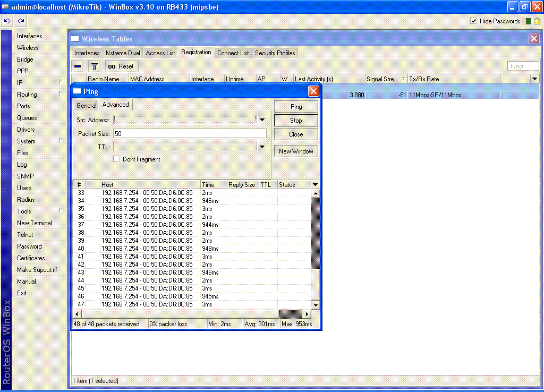544x392 pixels.
Task: Click the ping results scroll up arrow
Action: (316, 193)
